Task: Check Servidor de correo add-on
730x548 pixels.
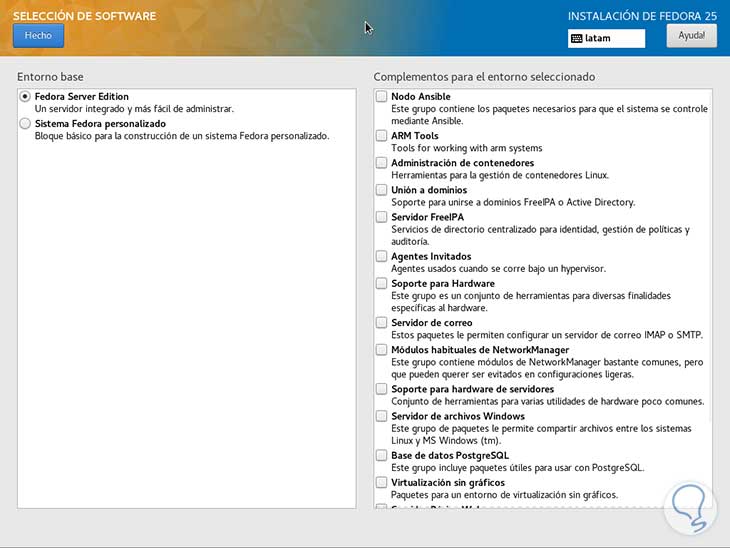Action: [381, 322]
